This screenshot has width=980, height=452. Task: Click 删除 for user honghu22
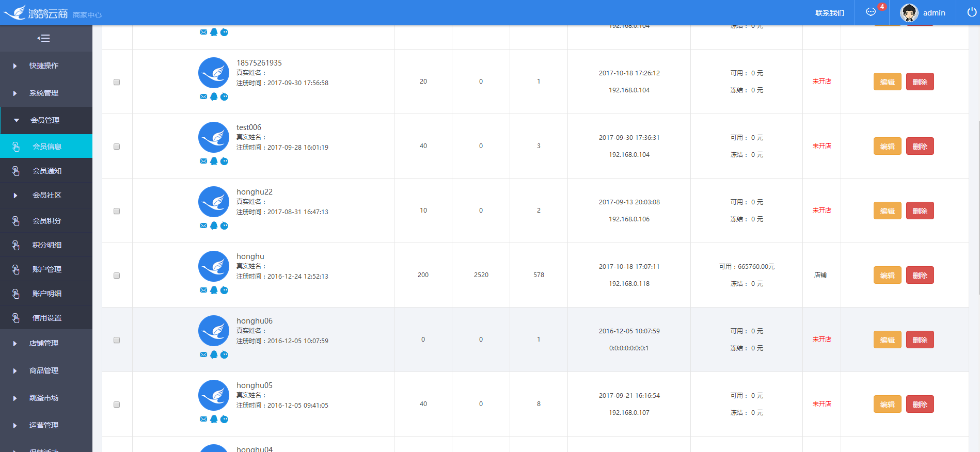(920, 211)
